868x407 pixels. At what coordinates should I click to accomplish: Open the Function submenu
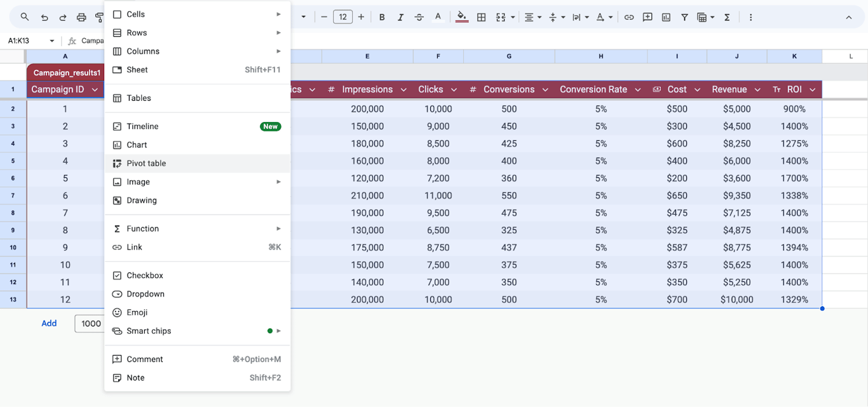click(x=197, y=229)
